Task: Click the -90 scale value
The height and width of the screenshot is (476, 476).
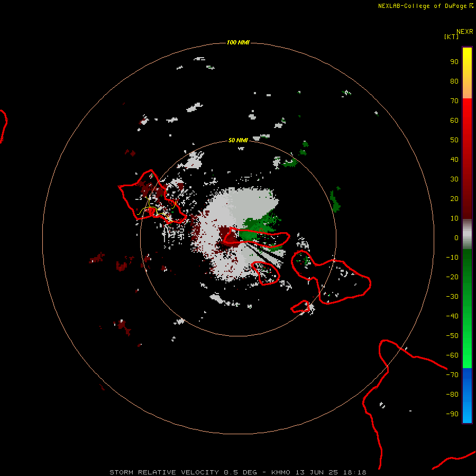Action: click(452, 414)
